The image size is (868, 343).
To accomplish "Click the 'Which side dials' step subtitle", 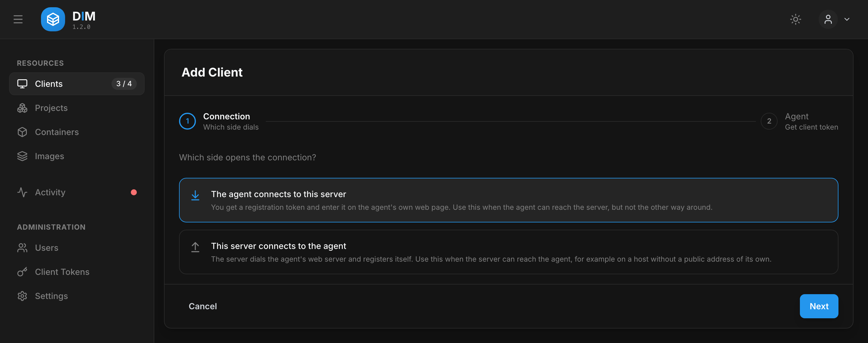I will coord(231,127).
